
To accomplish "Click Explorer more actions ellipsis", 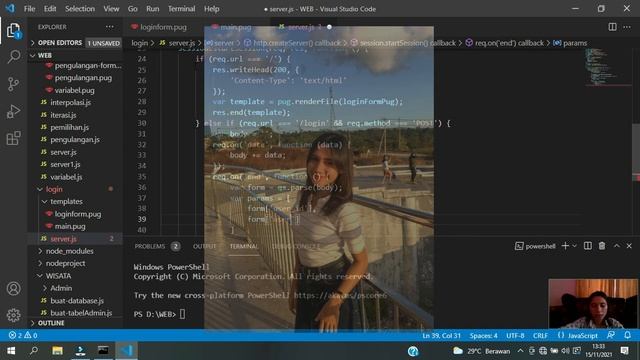I will point(109,27).
